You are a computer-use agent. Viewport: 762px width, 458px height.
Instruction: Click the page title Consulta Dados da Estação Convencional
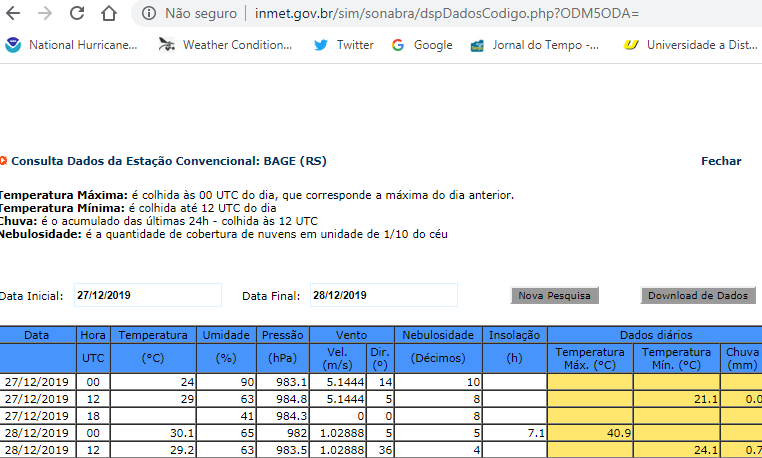pyautogui.click(x=169, y=161)
